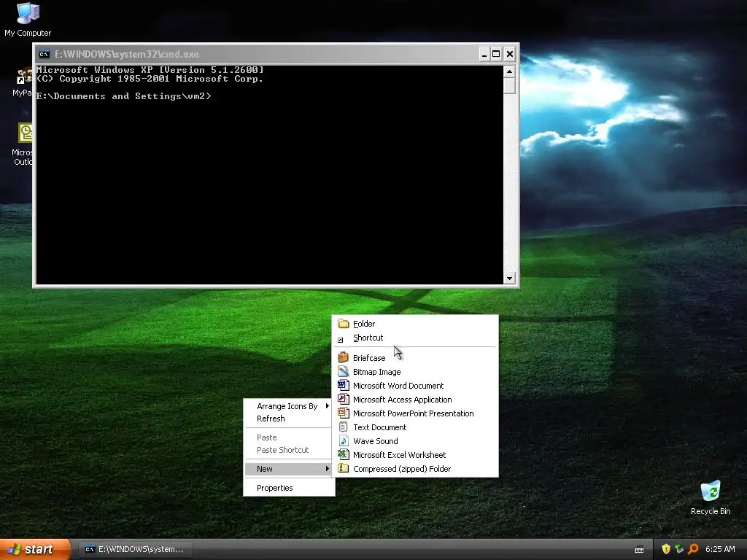Image resolution: width=747 pixels, height=560 pixels.
Task: Expand the New submenu arrow
Action: [x=328, y=469]
